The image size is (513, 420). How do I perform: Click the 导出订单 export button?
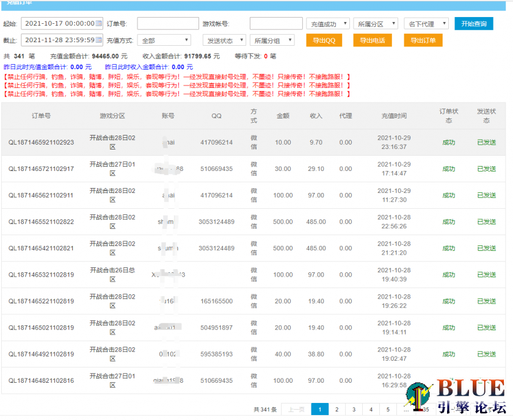(423, 40)
